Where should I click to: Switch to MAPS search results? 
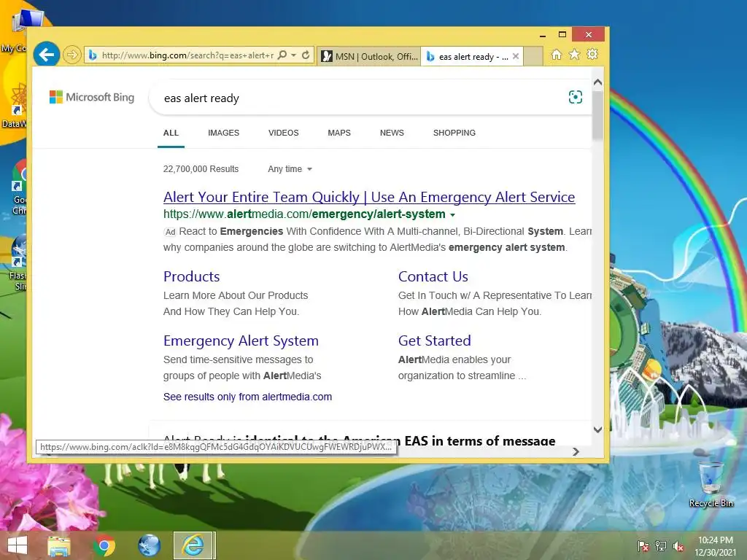click(x=339, y=133)
